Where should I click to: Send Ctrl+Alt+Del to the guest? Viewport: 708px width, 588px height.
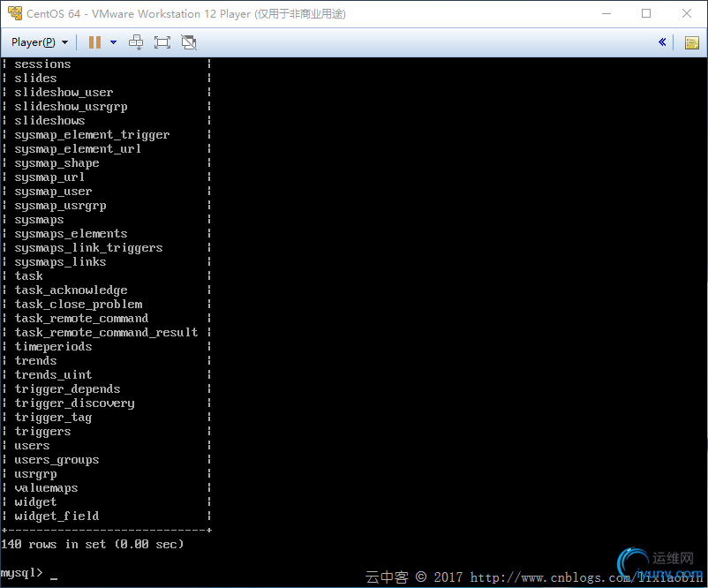coord(136,42)
